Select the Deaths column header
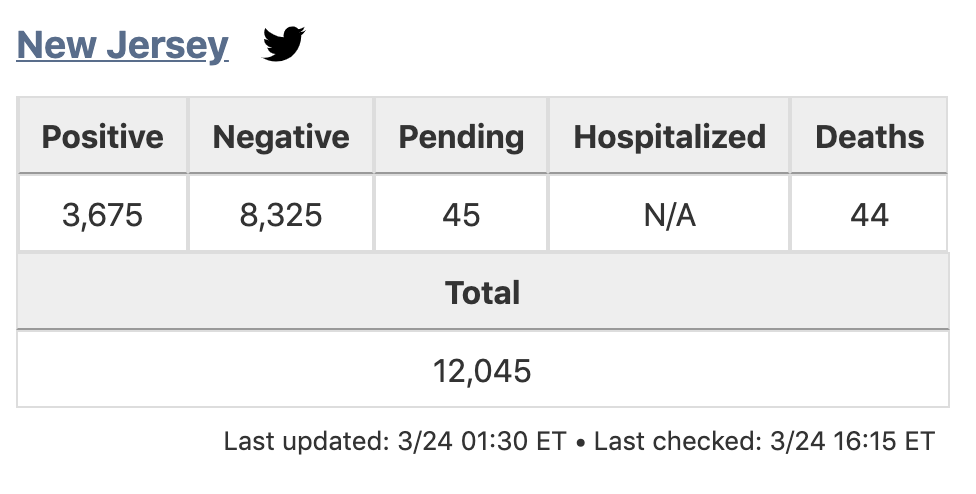The image size is (976, 494). (x=869, y=137)
